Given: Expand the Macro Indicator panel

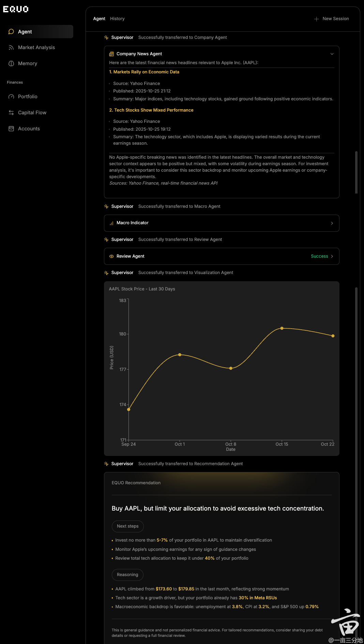Looking at the screenshot, I should (x=332, y=223).
